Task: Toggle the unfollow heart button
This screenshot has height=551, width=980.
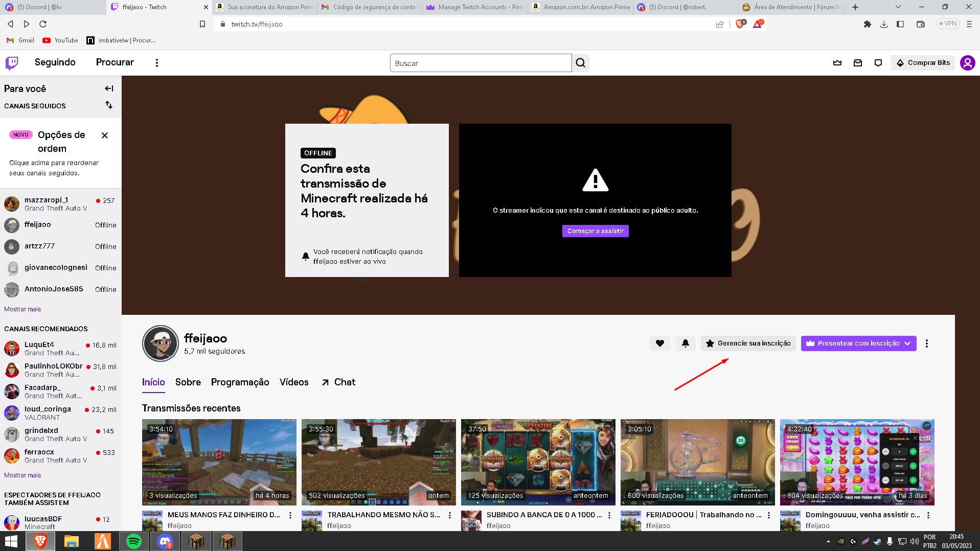Action: click(660, 343)
